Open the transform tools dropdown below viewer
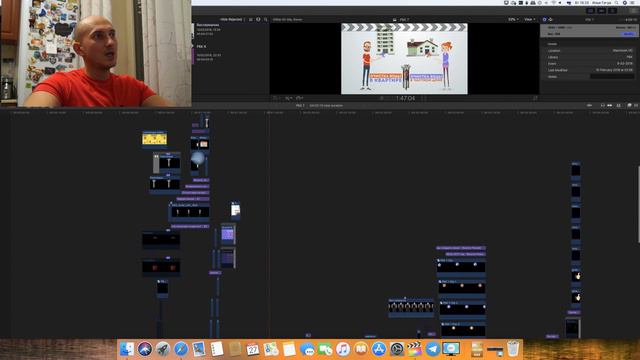The image size is (640, 360). click(x=276, y=98)
